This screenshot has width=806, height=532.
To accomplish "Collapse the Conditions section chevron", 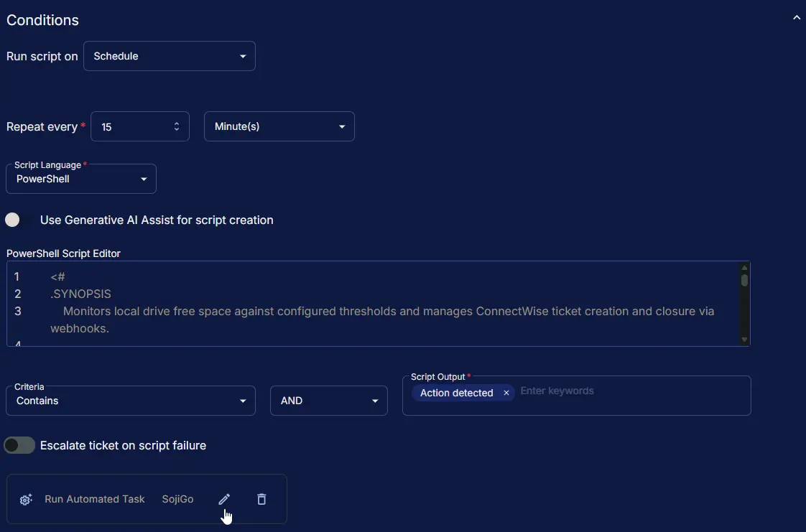I will pyautogui.click(x=796, y=17).
